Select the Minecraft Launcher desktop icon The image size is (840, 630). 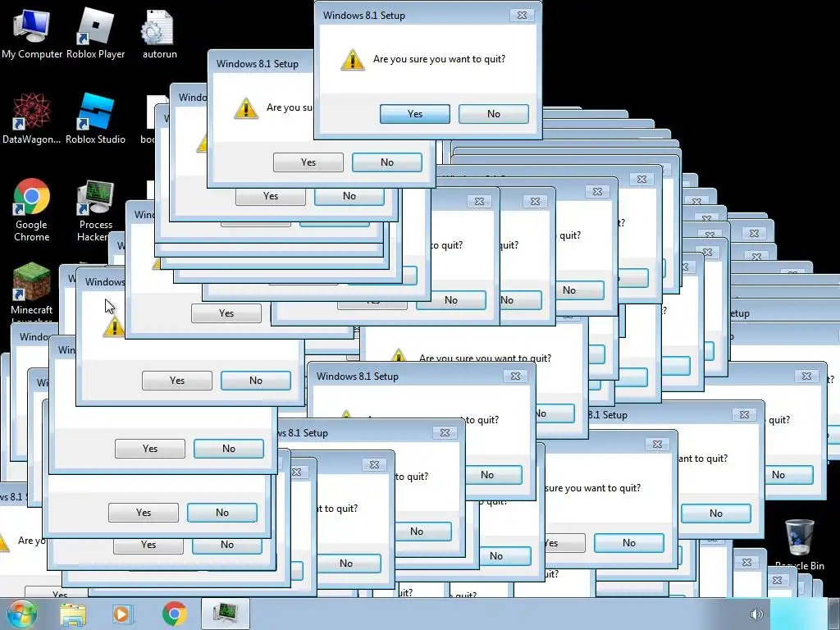(x=32, y=292)
